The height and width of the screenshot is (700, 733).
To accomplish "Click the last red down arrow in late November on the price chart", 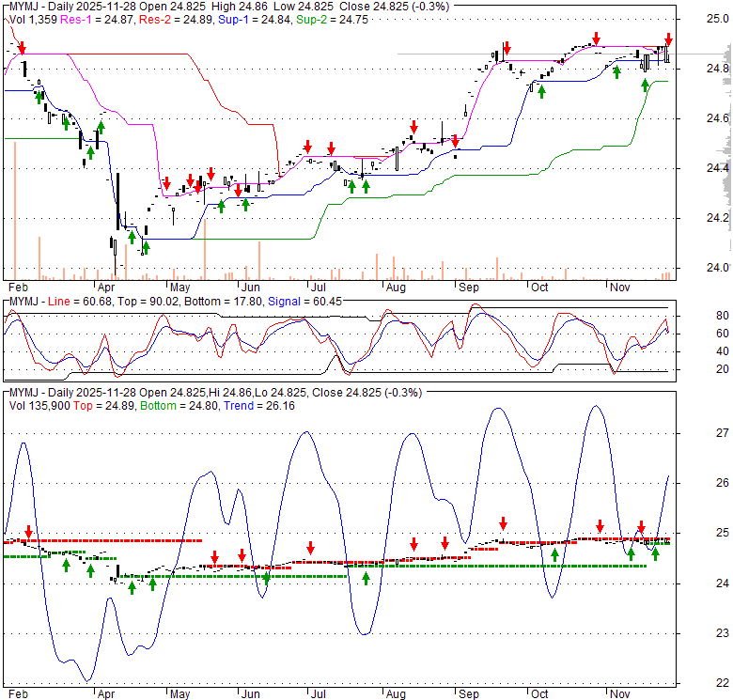I will (668, 40).
